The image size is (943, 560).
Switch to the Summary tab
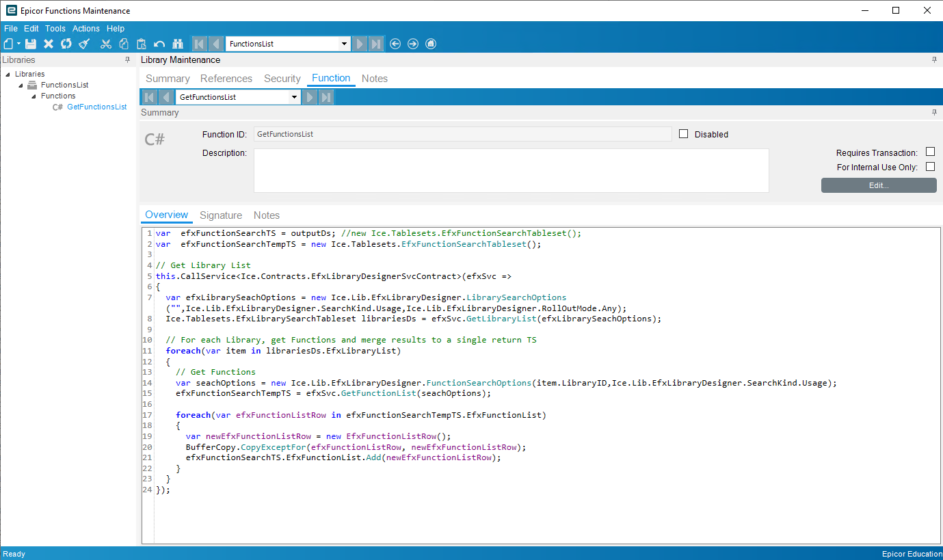coord(168,79)
